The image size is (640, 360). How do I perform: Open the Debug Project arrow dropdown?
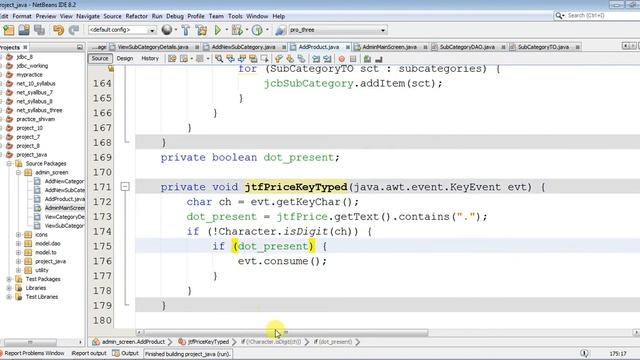pyautogui.click(x=247, y=30)
